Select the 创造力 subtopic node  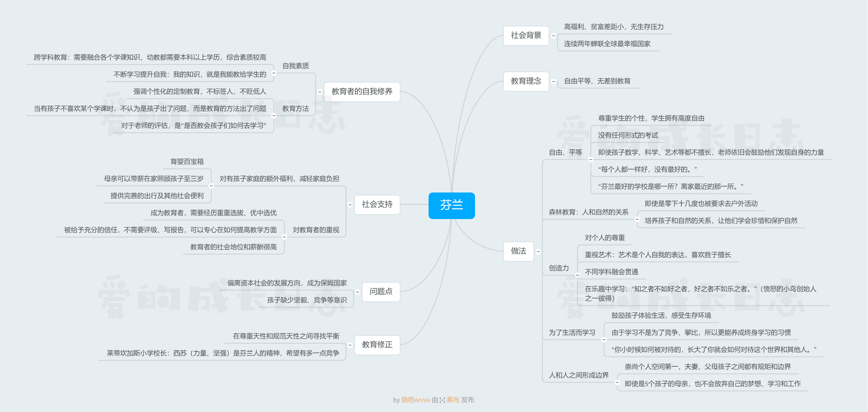tap(559, 269)
